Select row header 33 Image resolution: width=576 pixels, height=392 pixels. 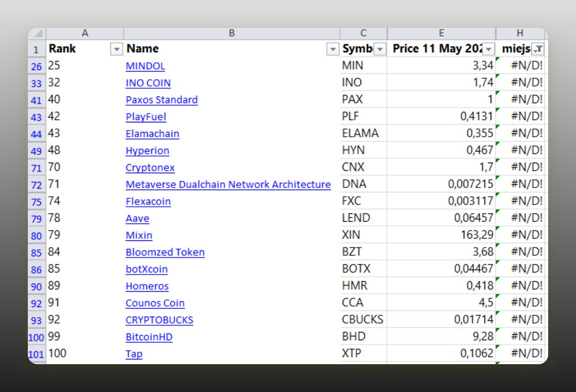37,83
